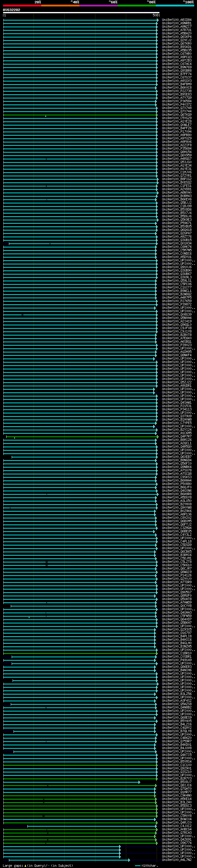Open hit UniRef100_P22738
The width and height of the screenshot is (197, 868).
tap(177, 91)
